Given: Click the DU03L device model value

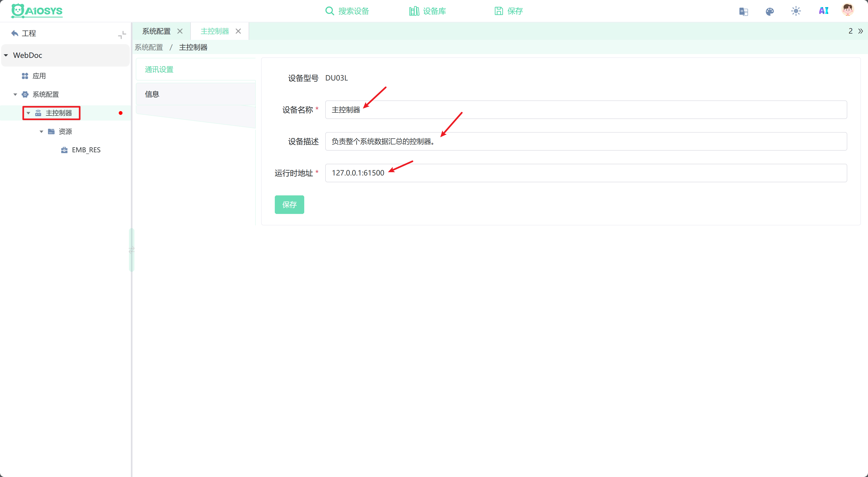Looking at the screenshot, I should coord(337,78).
